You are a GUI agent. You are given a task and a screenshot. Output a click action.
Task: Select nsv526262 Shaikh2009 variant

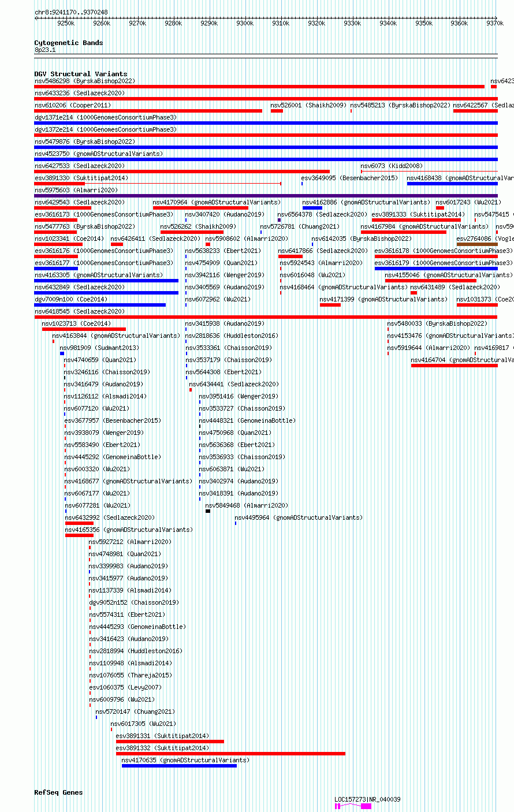click(x=198, y=226)
